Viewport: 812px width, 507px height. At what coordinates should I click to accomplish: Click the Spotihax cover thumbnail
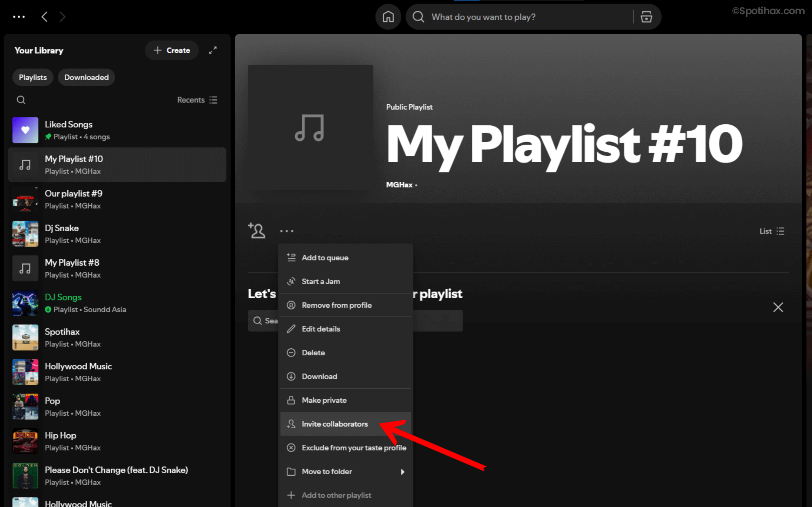point(25,337)
